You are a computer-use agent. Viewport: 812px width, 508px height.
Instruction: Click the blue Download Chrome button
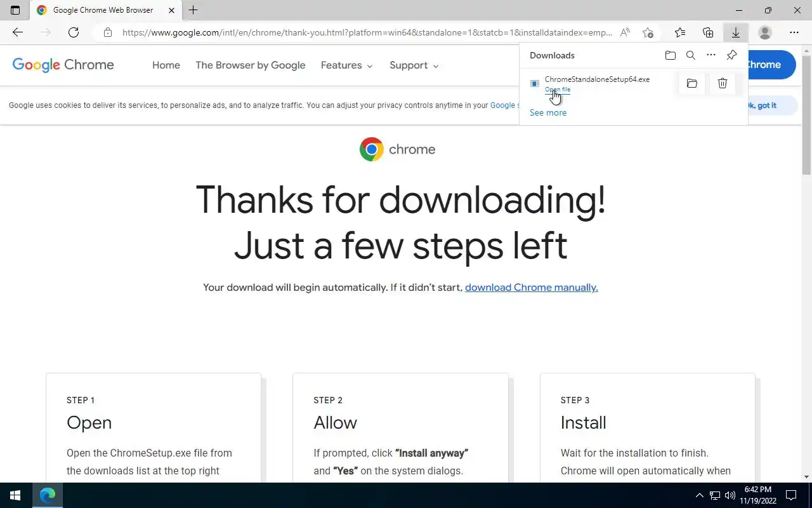(x=771, y=65)
